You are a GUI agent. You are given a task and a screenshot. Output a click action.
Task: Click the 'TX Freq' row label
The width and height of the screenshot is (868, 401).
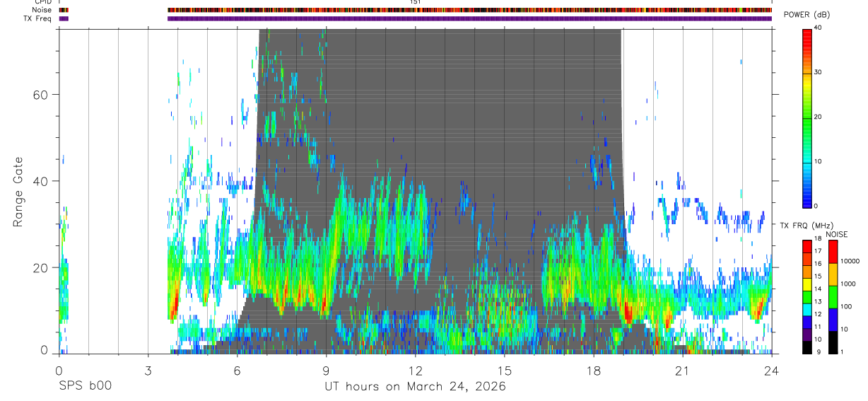38,18
